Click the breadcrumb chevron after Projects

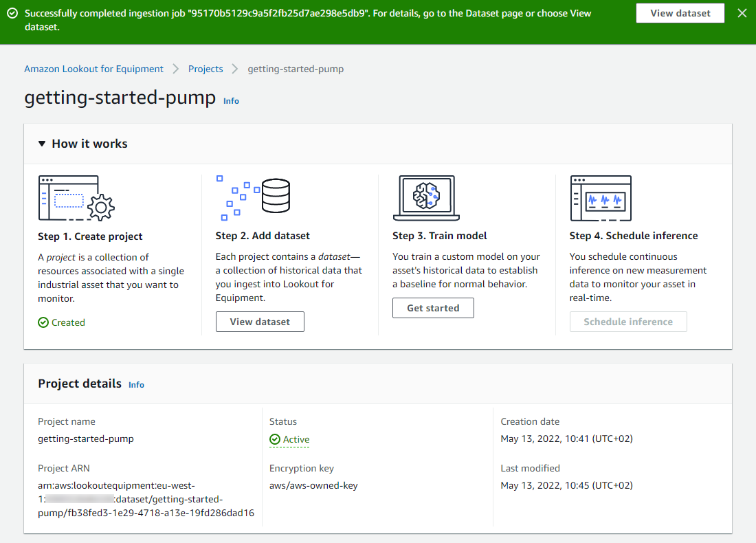coord(235,69)
